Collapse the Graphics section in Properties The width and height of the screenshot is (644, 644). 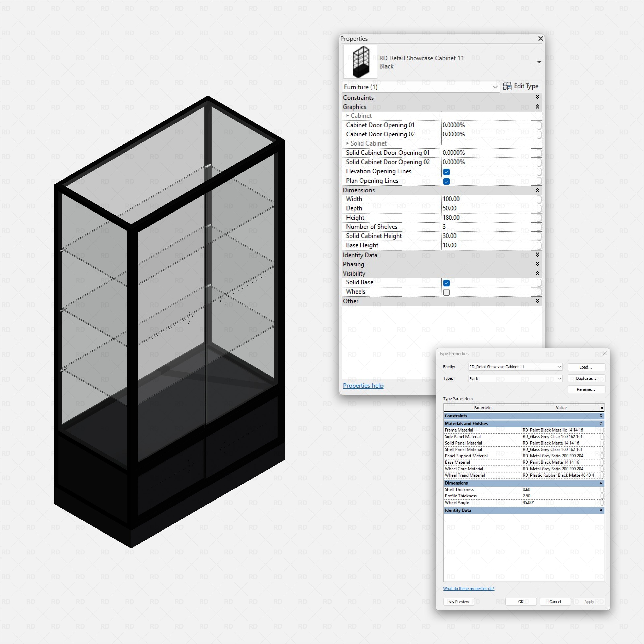537,107
